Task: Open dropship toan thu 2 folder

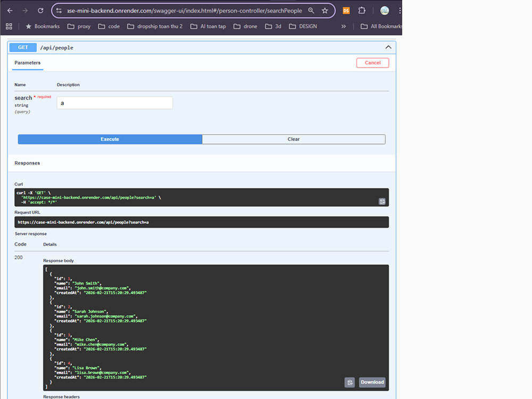Action: (155, 26)
